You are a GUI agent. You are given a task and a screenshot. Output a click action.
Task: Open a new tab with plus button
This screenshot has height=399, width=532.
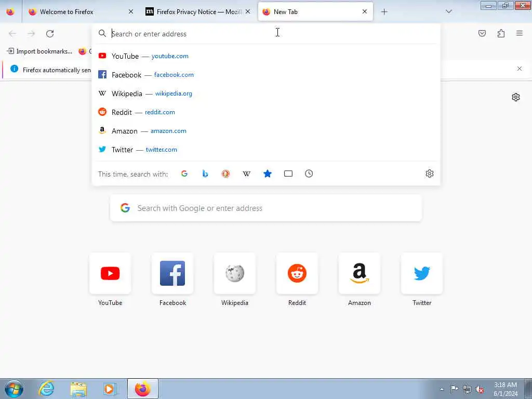pyautogui.click(x=384, y=12)
